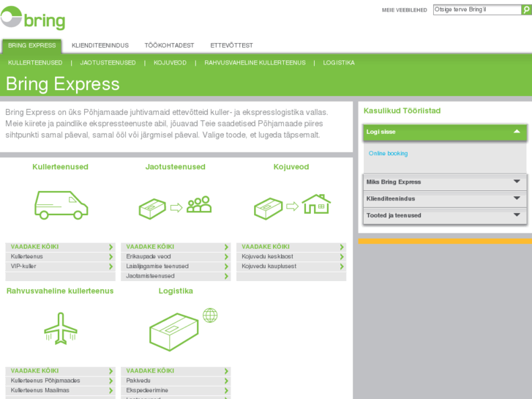
Task: Open KULLERTEENUSED in the green submenu
Action: tap(35, 63)
